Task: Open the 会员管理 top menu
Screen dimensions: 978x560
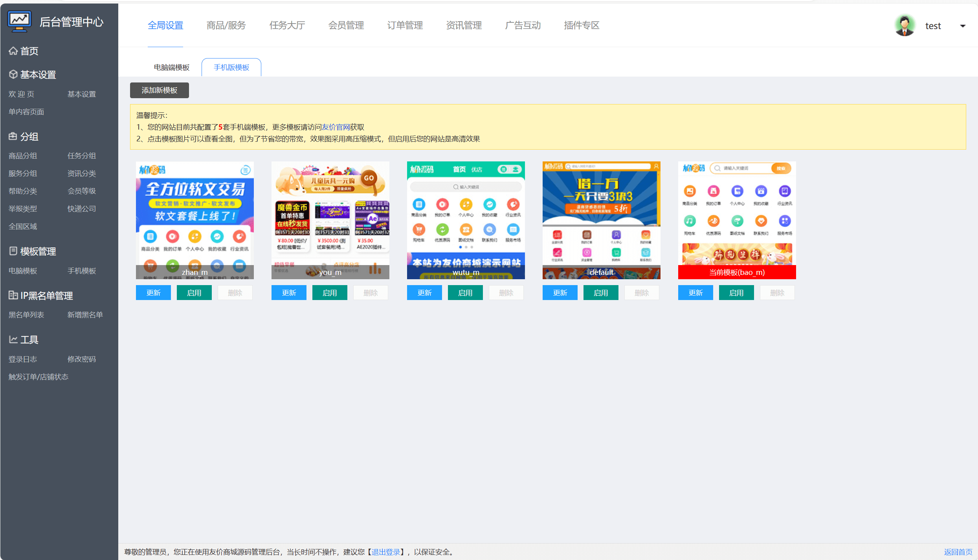Action: [x=346, y=26]
